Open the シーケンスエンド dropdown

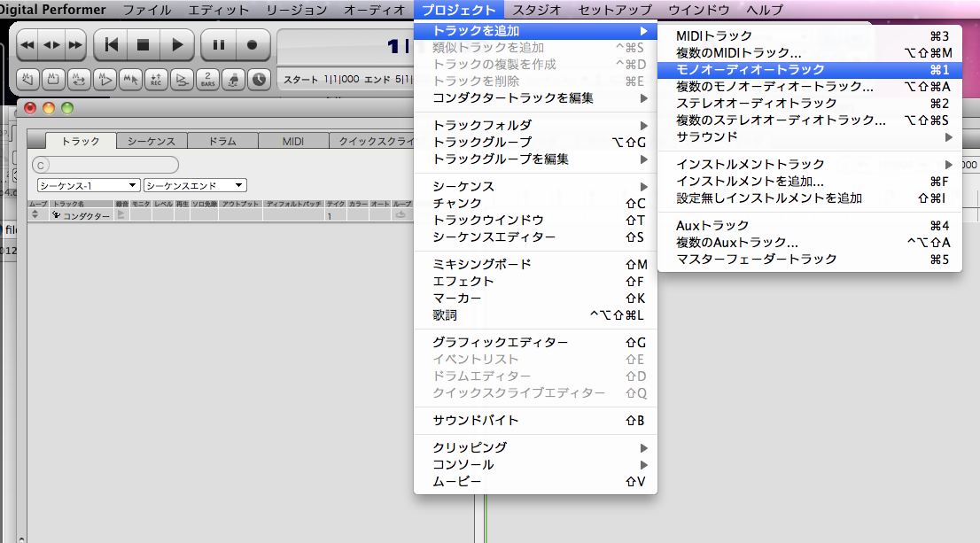(x=195, y=186)
